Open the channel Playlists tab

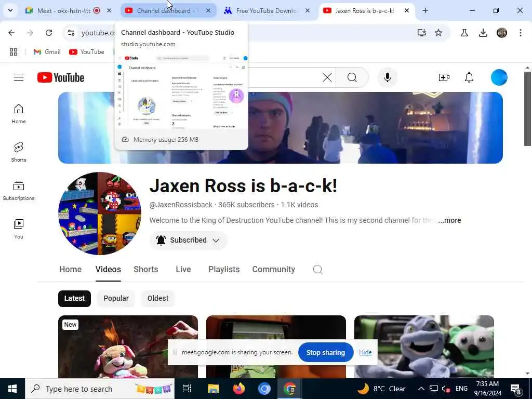[x=224, y=270]
